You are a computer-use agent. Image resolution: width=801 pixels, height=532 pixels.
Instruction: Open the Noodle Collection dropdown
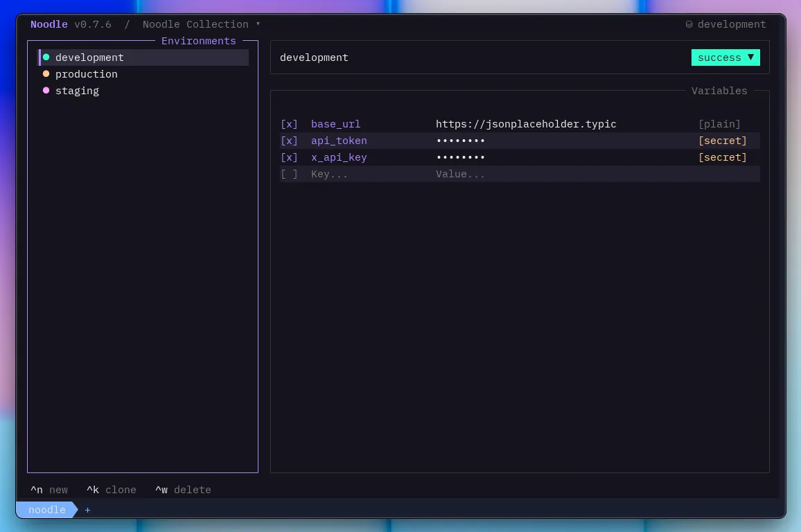pos(201,24)
